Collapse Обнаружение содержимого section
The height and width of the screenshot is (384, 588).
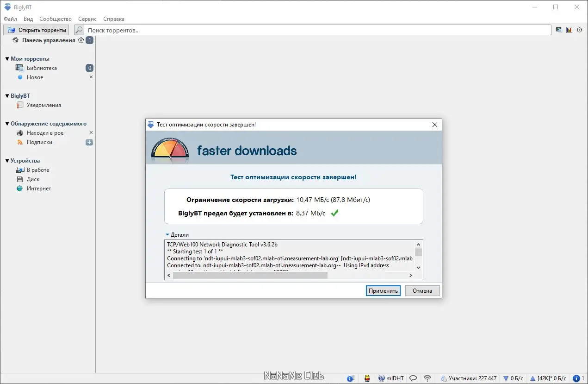7,124
